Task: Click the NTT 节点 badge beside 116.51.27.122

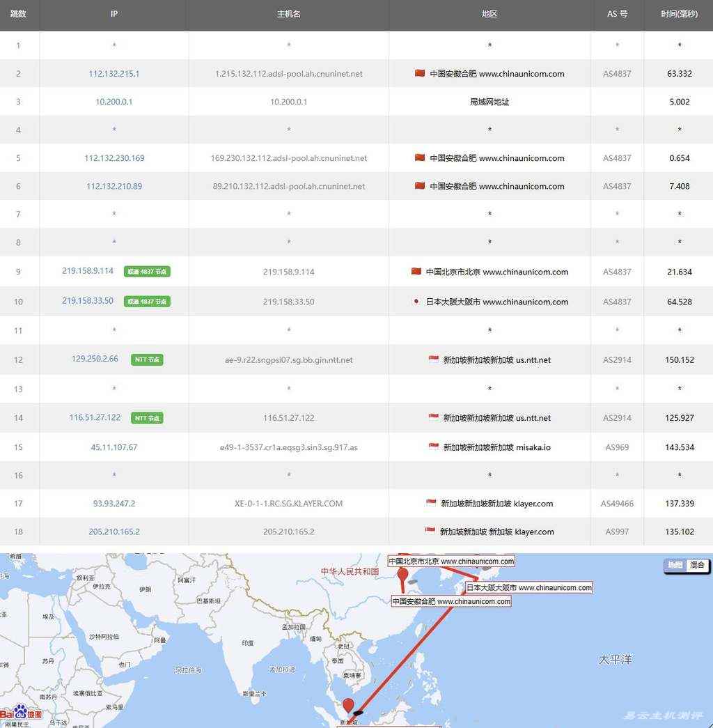Action: [x=147, y=418]
